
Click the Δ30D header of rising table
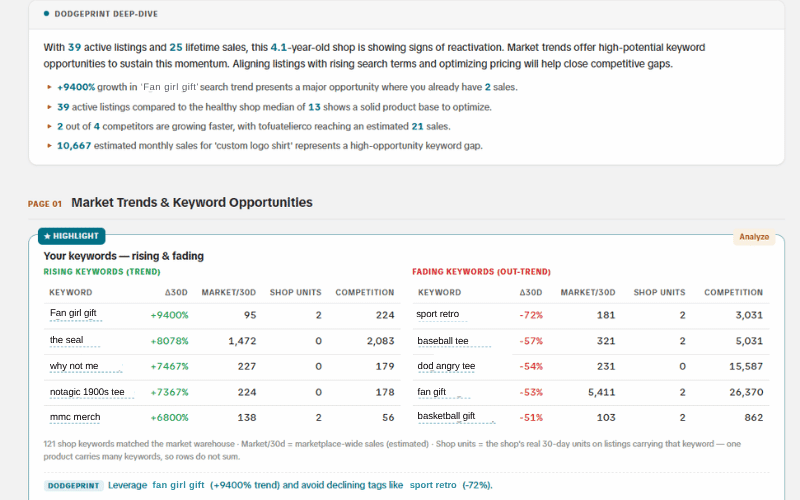176,292
